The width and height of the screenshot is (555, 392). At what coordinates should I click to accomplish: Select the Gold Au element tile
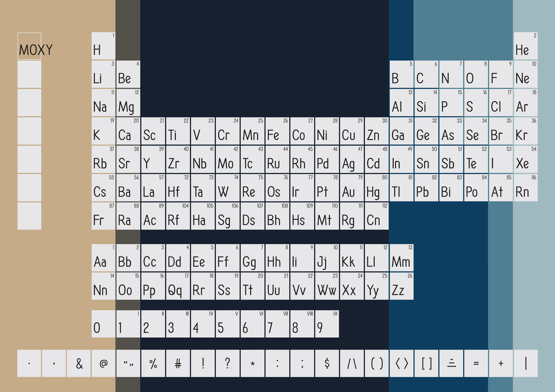(x=352, y=188)
